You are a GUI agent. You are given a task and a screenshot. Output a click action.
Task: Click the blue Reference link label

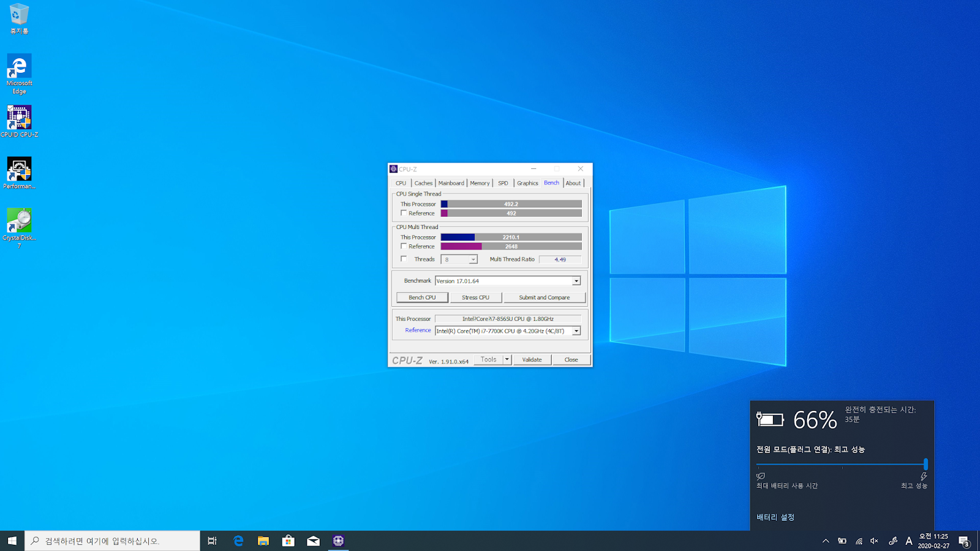418,331
